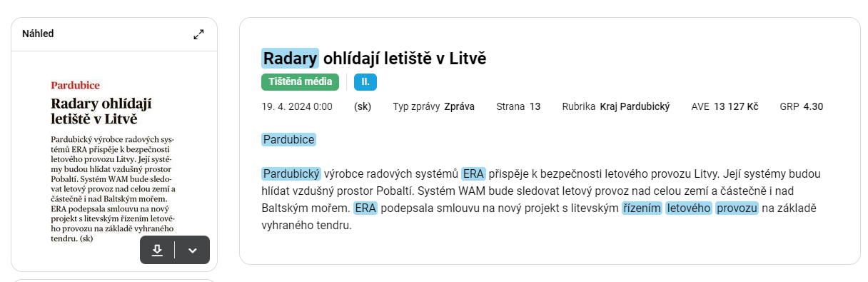This screenshot has height=282, width=868.
Task: Click the green Tištěná média tag
Action: [301, 82]
